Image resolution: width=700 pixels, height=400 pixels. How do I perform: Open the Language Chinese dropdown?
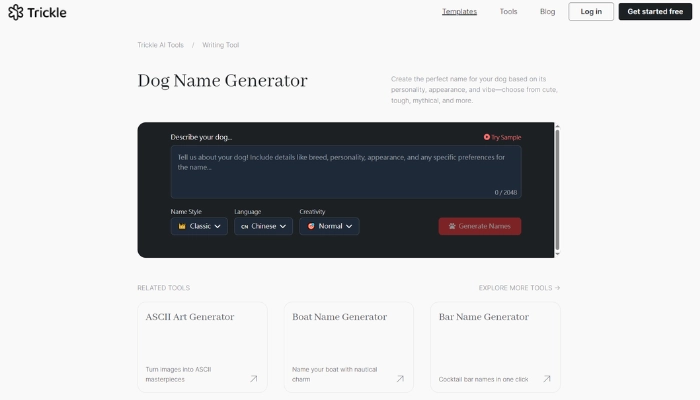(263, 226)
